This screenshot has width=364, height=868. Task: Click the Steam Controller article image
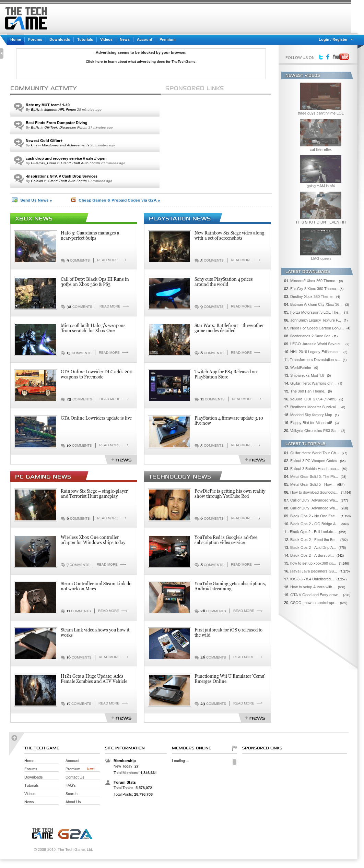coord(36,598)
